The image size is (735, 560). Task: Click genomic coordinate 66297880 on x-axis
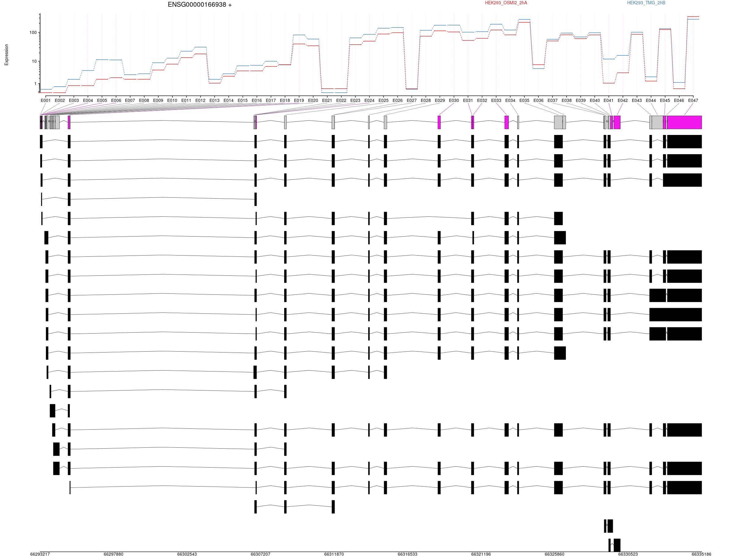(x=113, y=554)
